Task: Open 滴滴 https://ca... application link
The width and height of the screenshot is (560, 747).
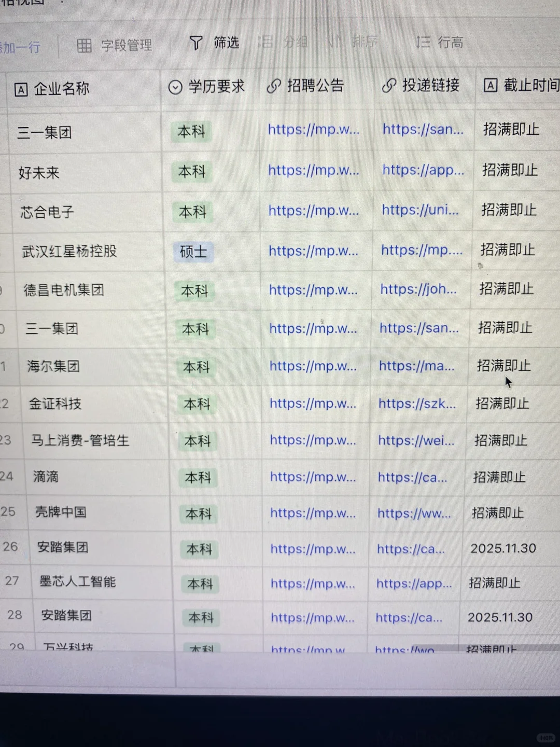Action: [x=412, y=477]
